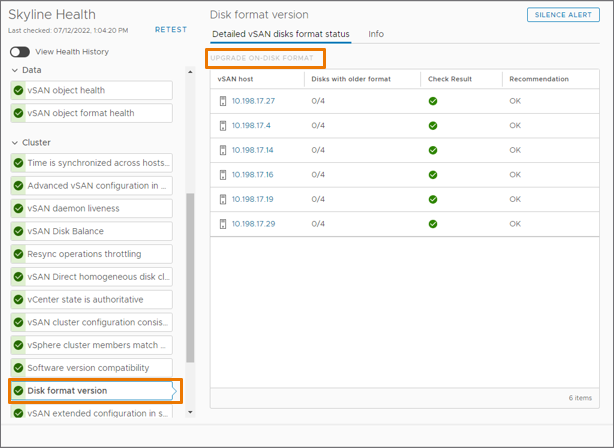Viewport: 614px width, 448px height.
Task: Toggle View Health History switch
Action: (x=19, y=52)
